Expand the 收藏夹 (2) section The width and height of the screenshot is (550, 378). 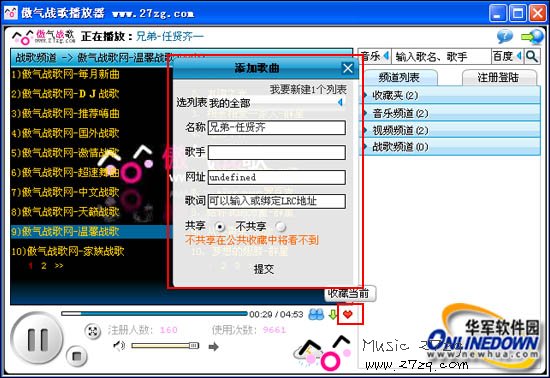[x=449, y=95]
